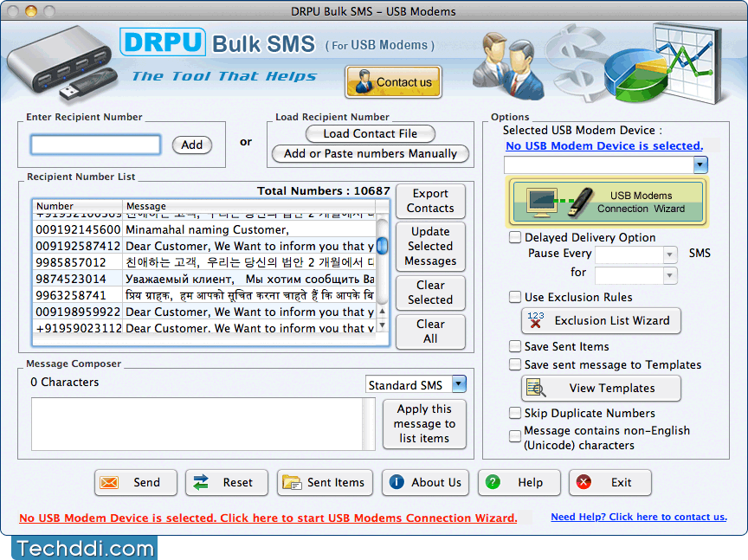The width and height of the screenshot is (748, 560).
Task: Click red link to start Connection Wizard
Action: 268,518
